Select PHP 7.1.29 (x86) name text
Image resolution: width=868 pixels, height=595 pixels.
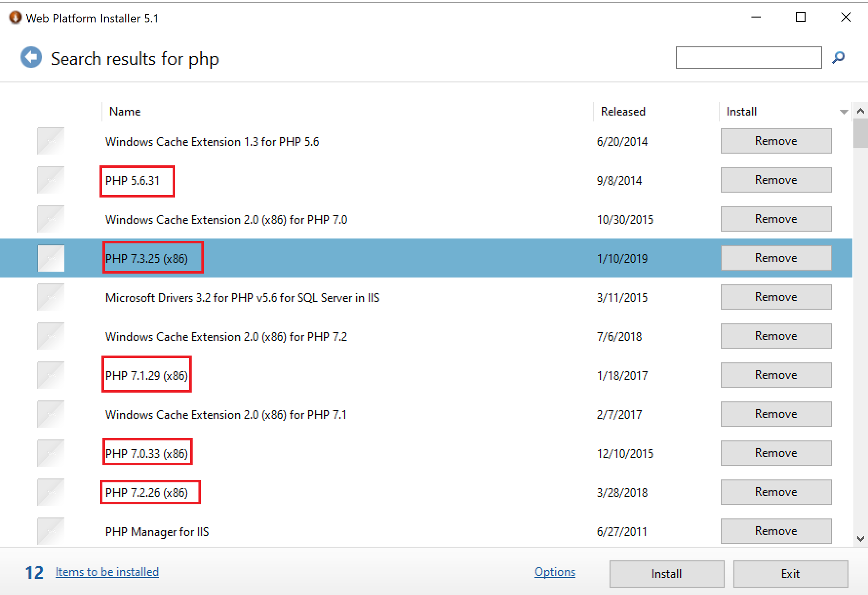click(x=147, y=376)
